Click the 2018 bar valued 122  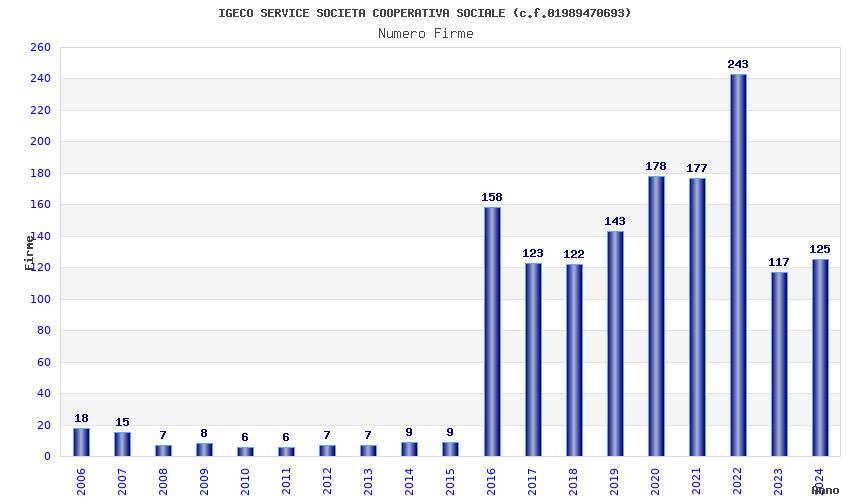click(574, 360)
